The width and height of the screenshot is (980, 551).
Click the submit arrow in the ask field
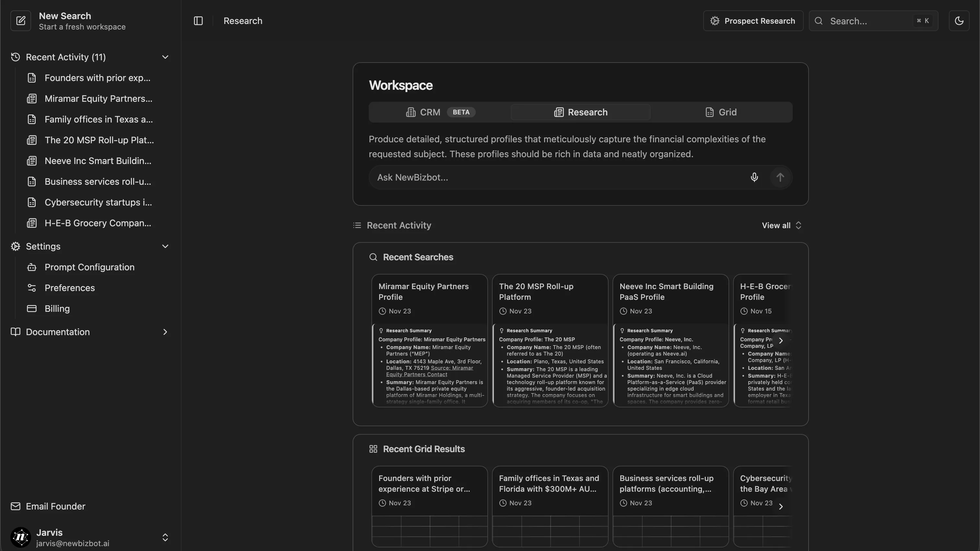tap(780, 177)
